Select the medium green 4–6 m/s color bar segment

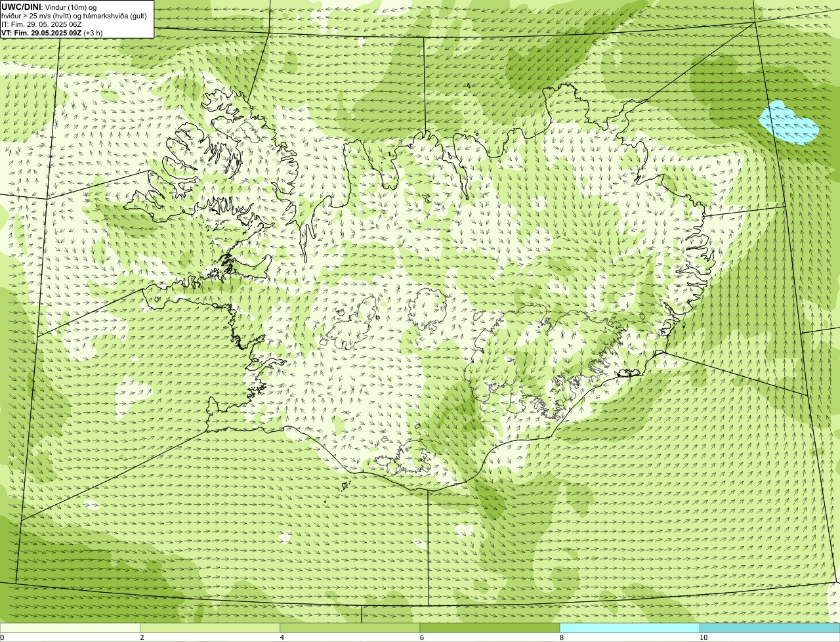click(350, 628)
